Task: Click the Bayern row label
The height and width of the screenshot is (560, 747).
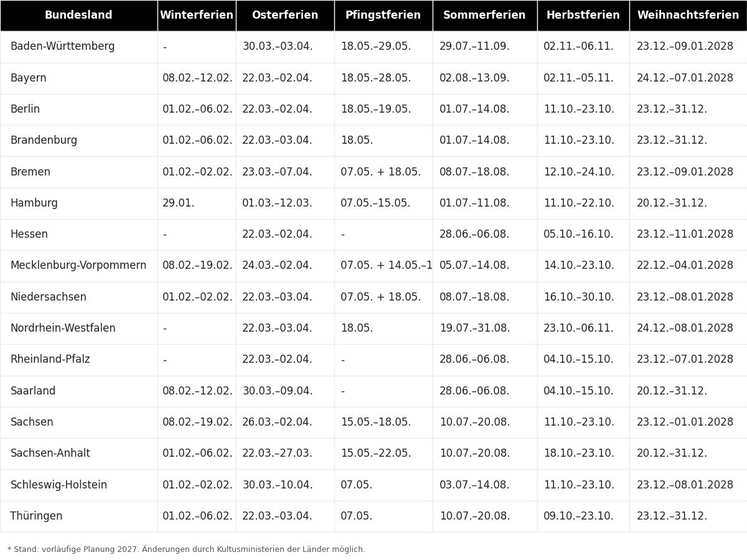Action: click(x=29, y=78)
